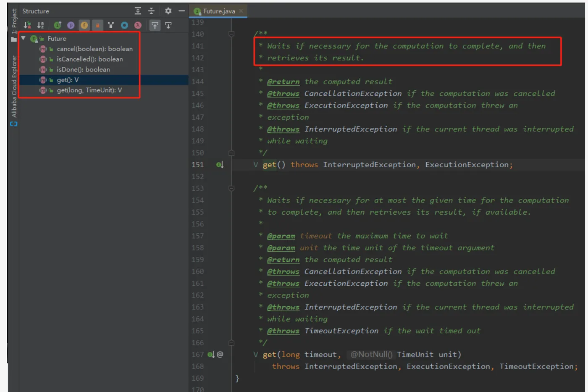The height and width of the screenshot is (392, 588).
Task: Toggle Show Properties purple p icon
Action: [71, 25]
